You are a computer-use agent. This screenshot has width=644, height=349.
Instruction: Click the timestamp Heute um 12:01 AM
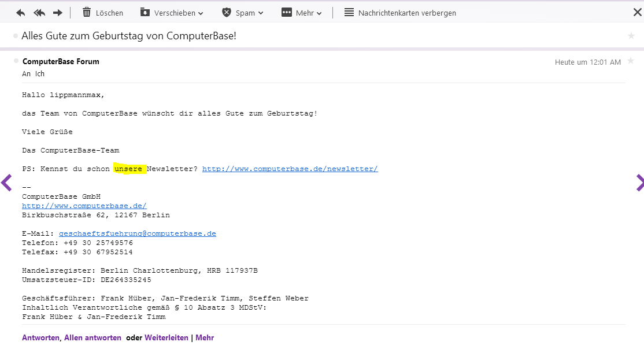click(588, 62)
